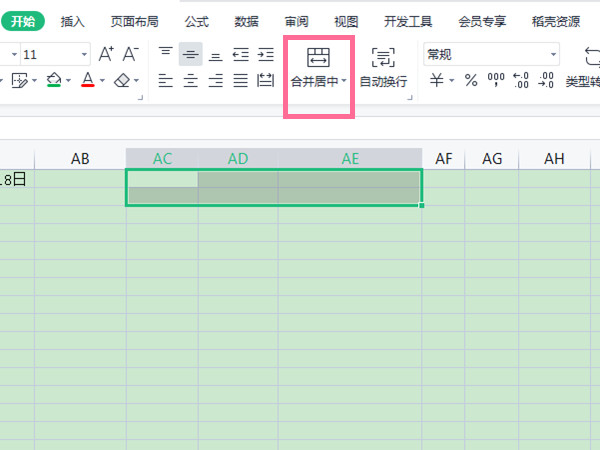Viewport: 600px width, 450px height.
Task: Decrease indent of cell content
Action: [241, 55]
